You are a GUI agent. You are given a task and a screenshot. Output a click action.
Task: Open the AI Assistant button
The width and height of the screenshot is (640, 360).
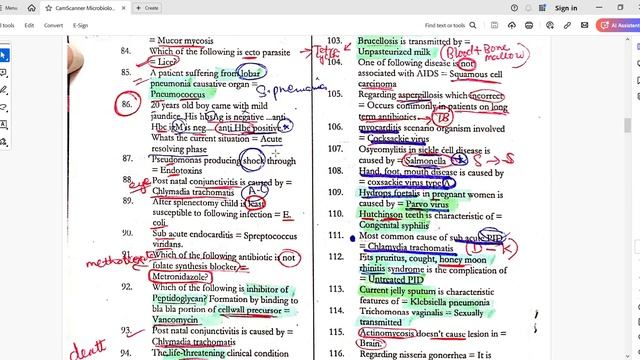coord(618,25)
